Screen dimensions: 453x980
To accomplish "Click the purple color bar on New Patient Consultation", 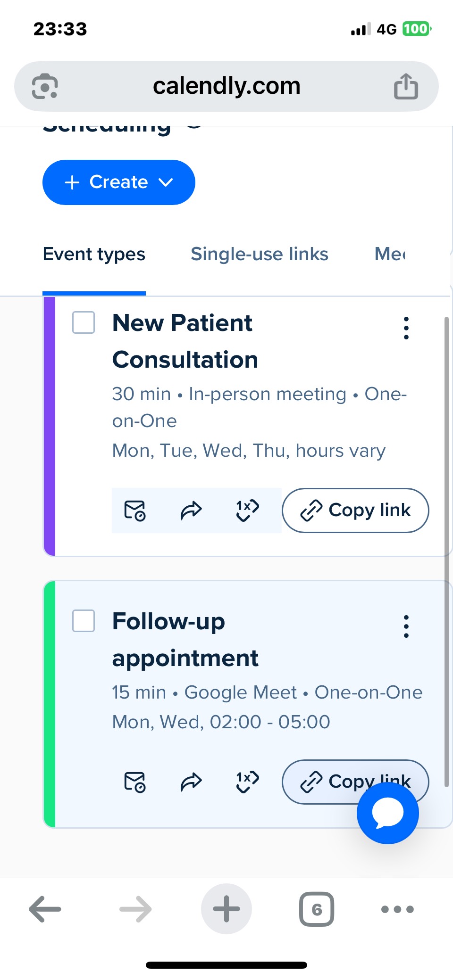I will pyautogui.click(x=50, y=426).
